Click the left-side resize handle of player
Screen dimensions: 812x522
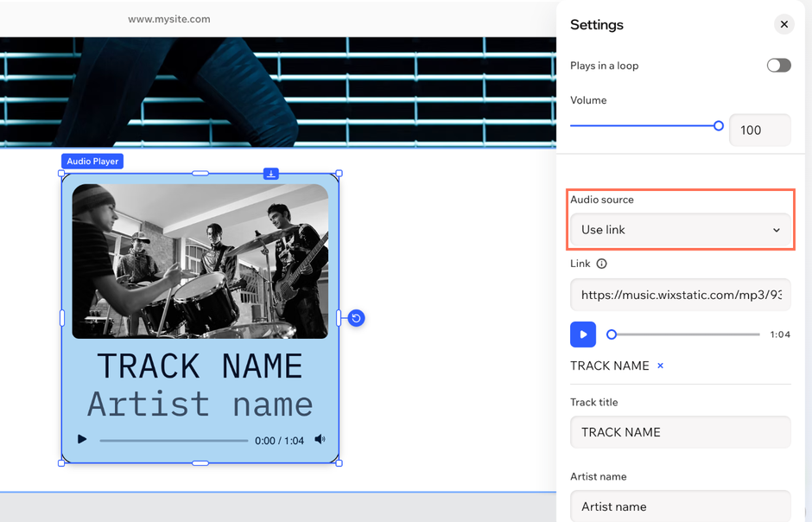(61, 318)
